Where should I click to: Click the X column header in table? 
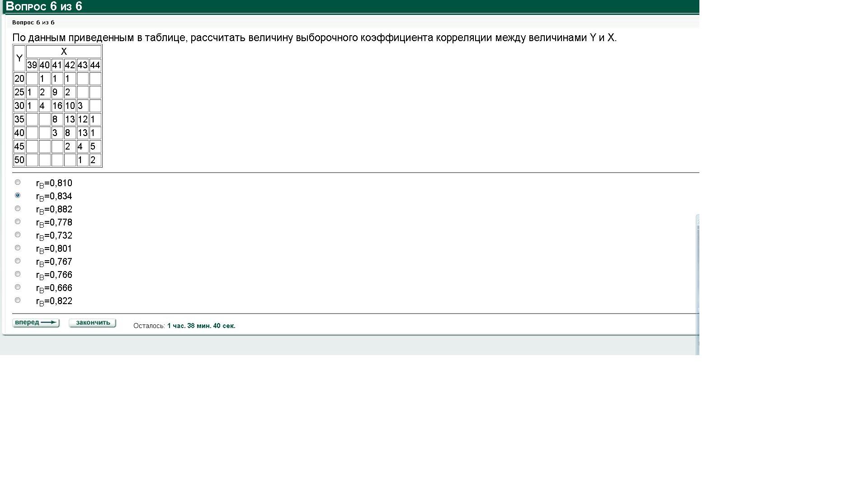[64, 52]
